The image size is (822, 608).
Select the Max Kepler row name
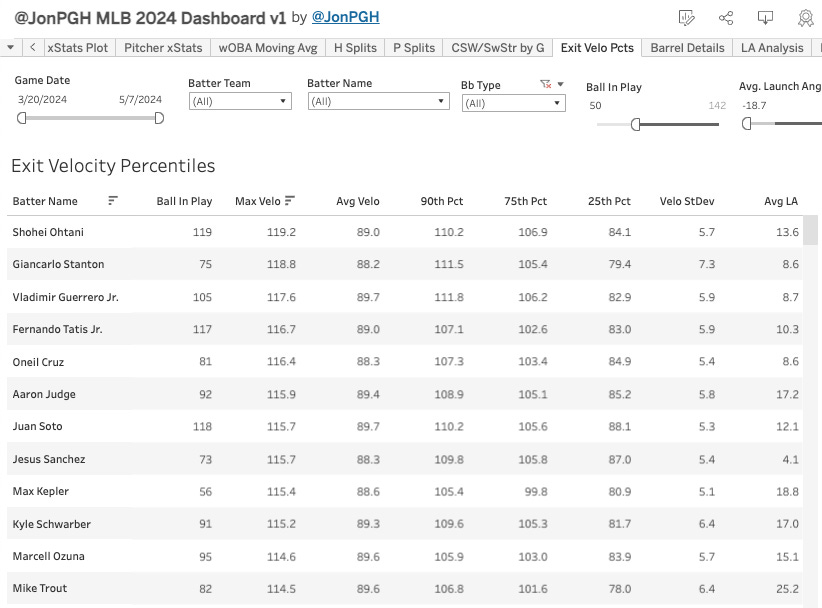point(40,491)
